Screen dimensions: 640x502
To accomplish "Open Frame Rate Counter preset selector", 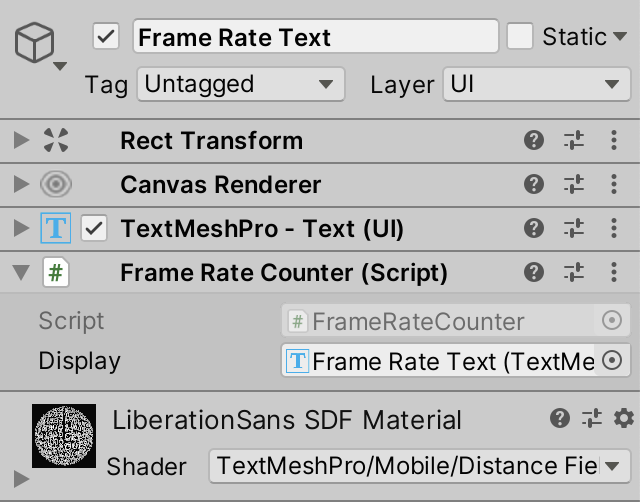I will coord(573,273).
